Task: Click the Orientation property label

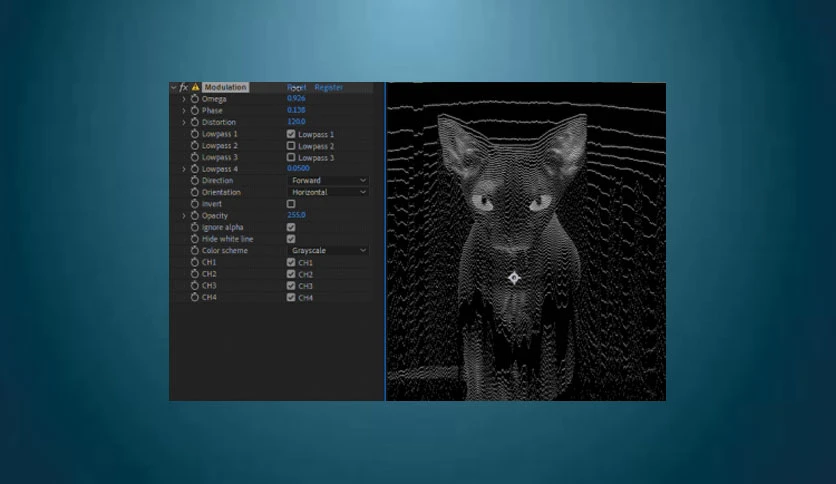Action: click(221, 192)
